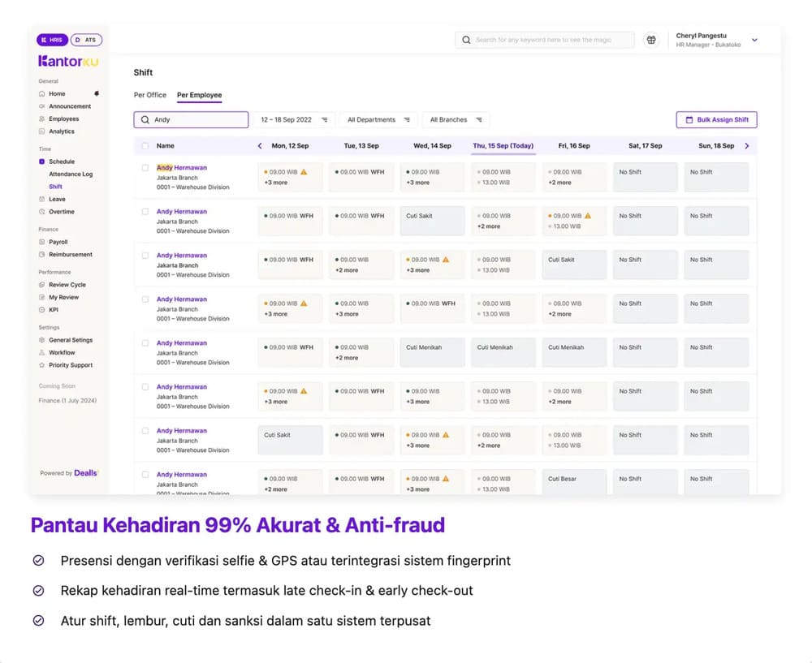
Task: Click the Bulk Assign Shift button
Action: click(716, 119)
